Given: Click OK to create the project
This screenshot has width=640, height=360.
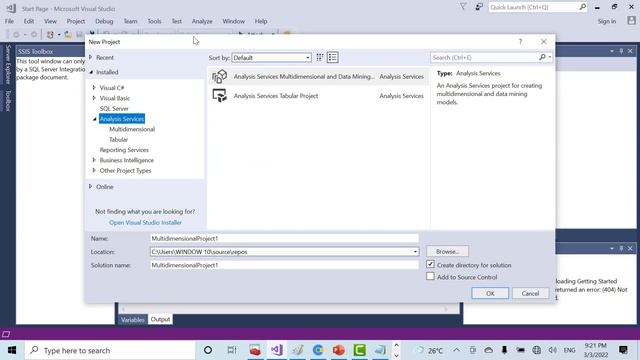Looking at the screenshot, I should click(x=490, y=293).
